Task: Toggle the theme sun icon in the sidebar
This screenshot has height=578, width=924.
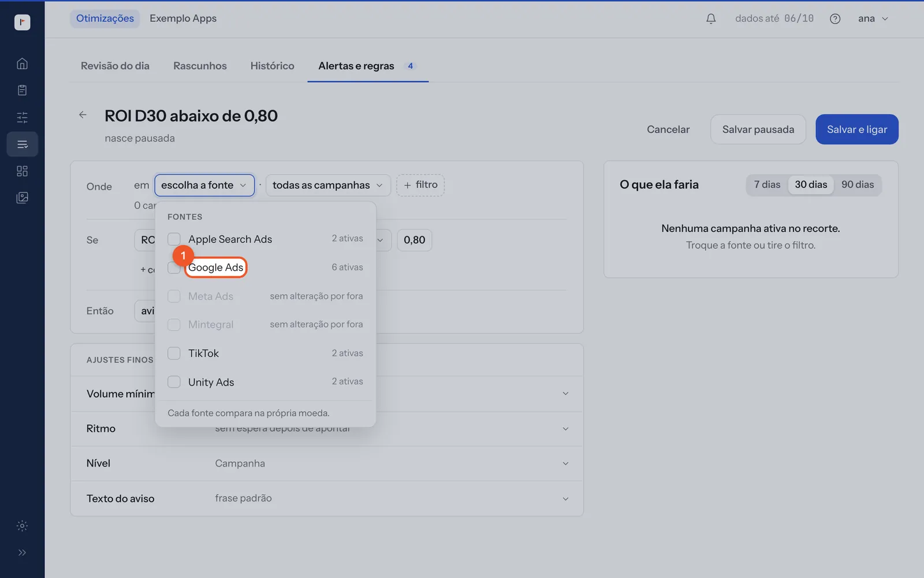Action: 22,526
